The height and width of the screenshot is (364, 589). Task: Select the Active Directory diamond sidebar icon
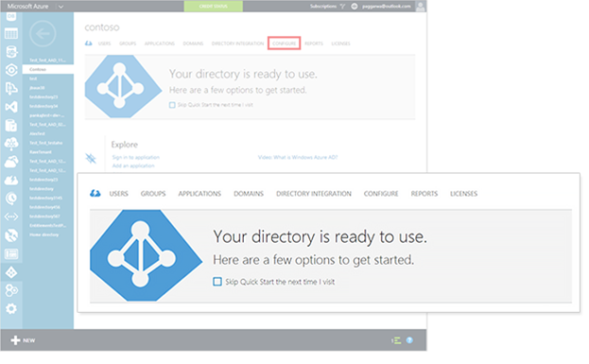pos(11,272)
